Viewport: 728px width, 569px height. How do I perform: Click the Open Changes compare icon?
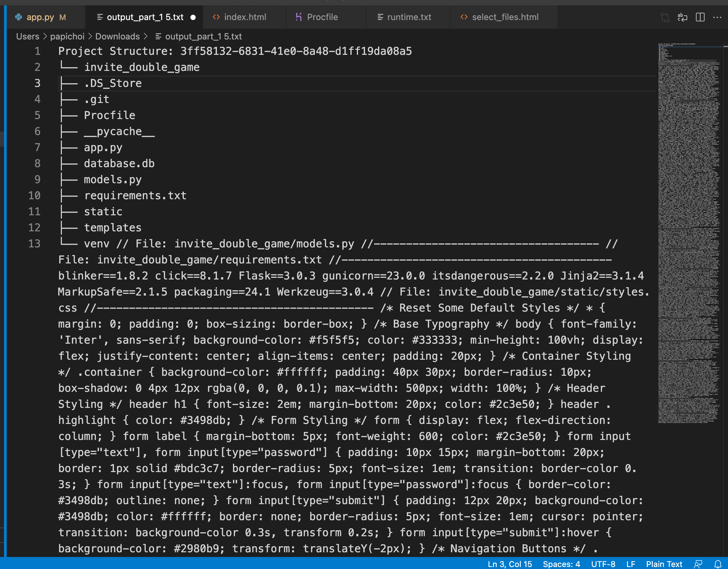pos(665,17)
